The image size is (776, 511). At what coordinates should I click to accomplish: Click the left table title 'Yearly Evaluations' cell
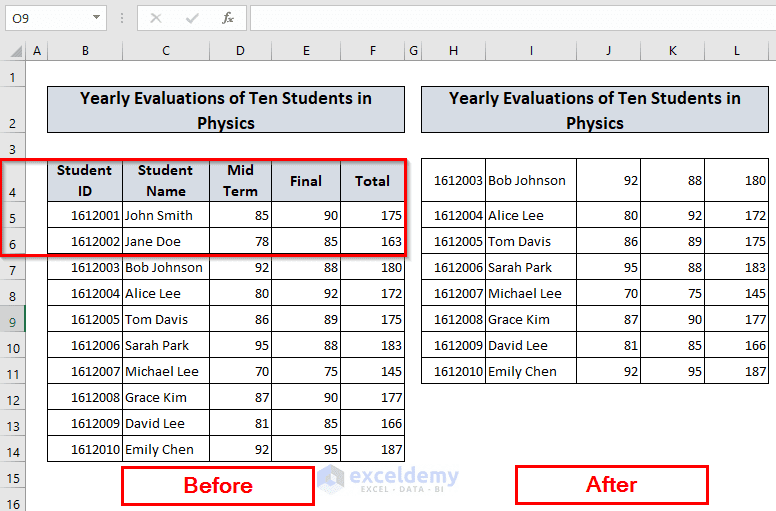(226, 110)
